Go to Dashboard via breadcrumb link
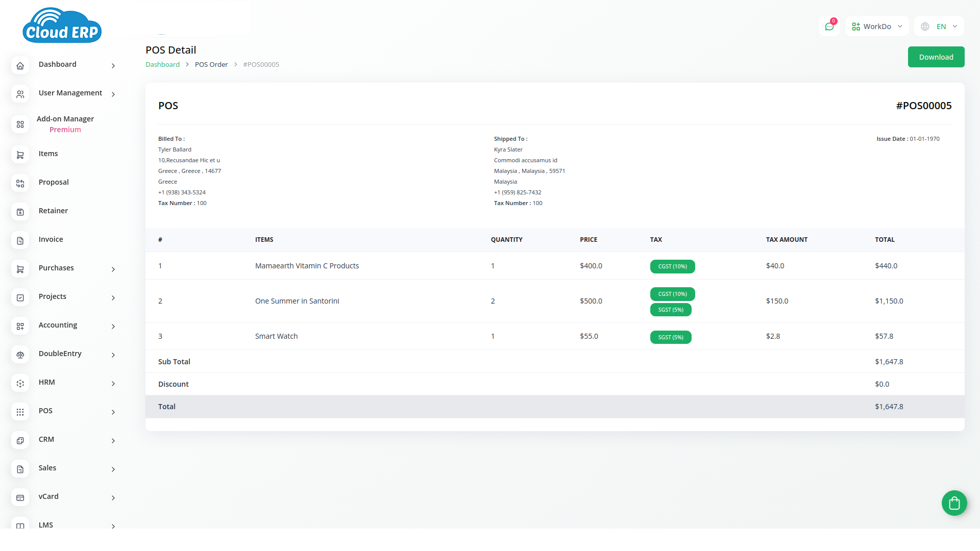Screen dimensions: 980x551 [x=162, y=65]
